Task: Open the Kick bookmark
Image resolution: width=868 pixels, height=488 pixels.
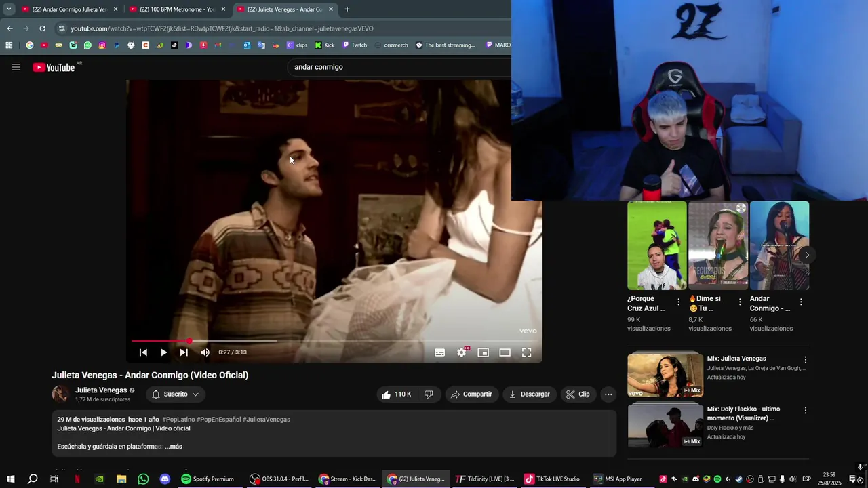Action: 325,45
